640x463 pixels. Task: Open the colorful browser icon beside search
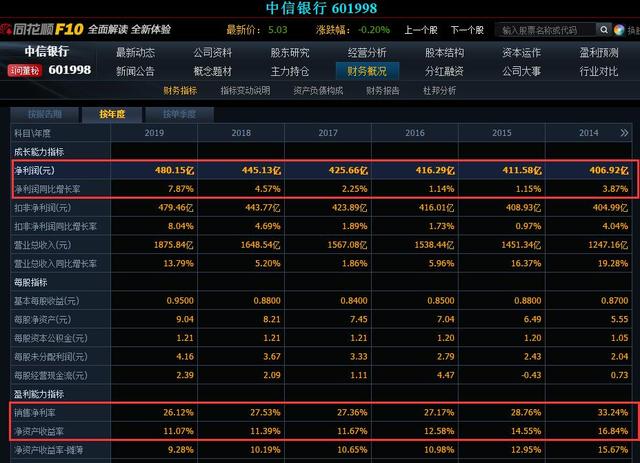point(619,30)
